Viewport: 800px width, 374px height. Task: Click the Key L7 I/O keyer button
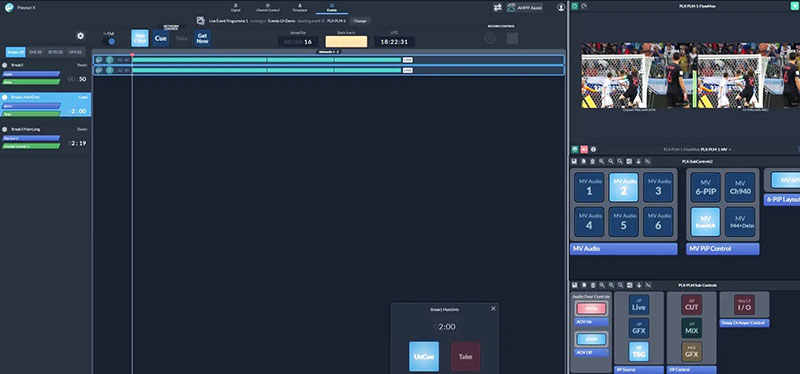pos(744,305)
